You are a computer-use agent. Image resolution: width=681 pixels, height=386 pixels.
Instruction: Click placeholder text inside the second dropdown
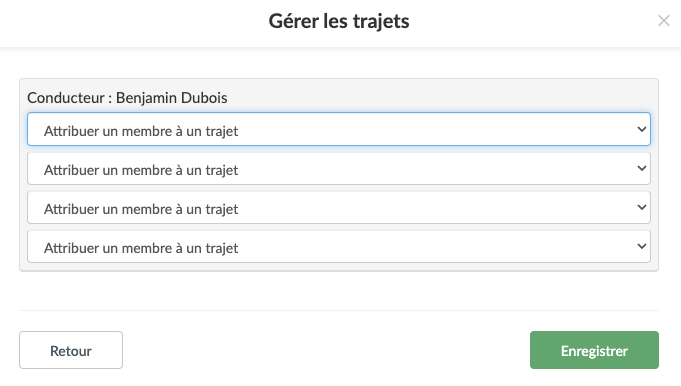(x=141, y=170)
